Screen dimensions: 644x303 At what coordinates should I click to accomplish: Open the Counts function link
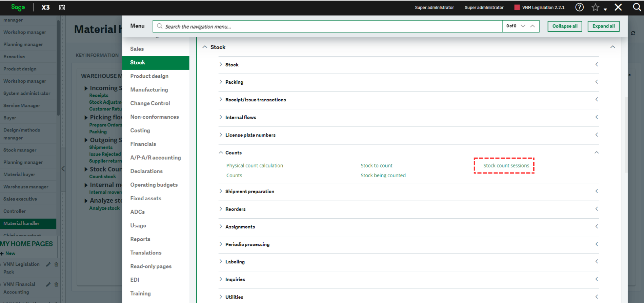pos(234,175)
